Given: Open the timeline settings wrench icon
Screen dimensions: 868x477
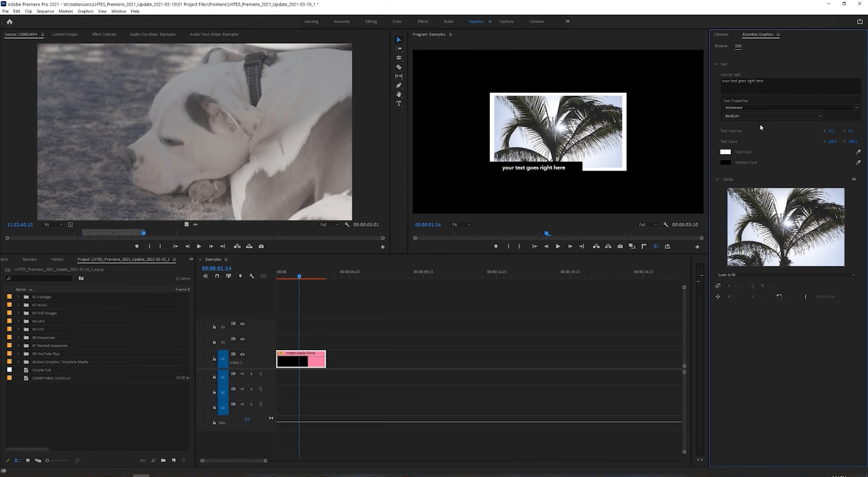Looking at the screenshot, I should [x=252, y=276].
